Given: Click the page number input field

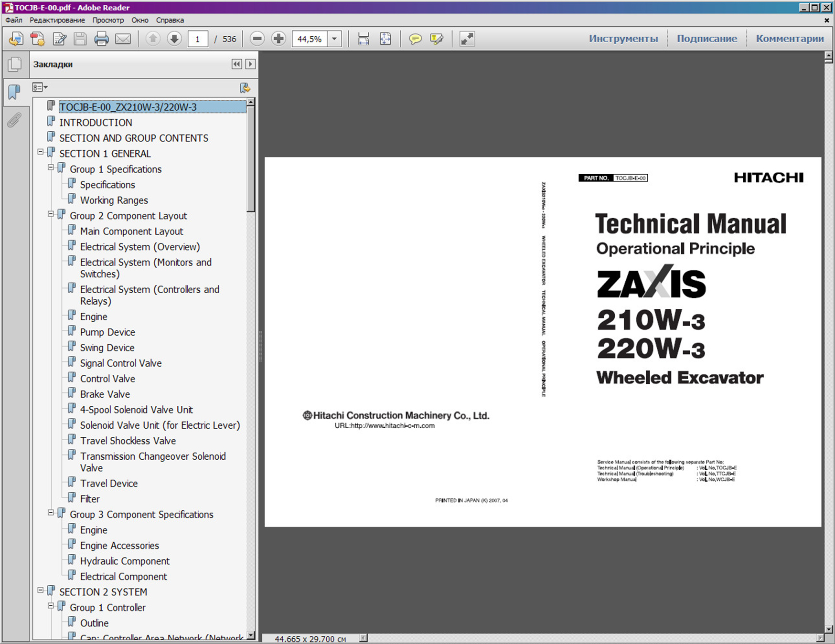Looking at the screenshot, I should tap(197, 39).
